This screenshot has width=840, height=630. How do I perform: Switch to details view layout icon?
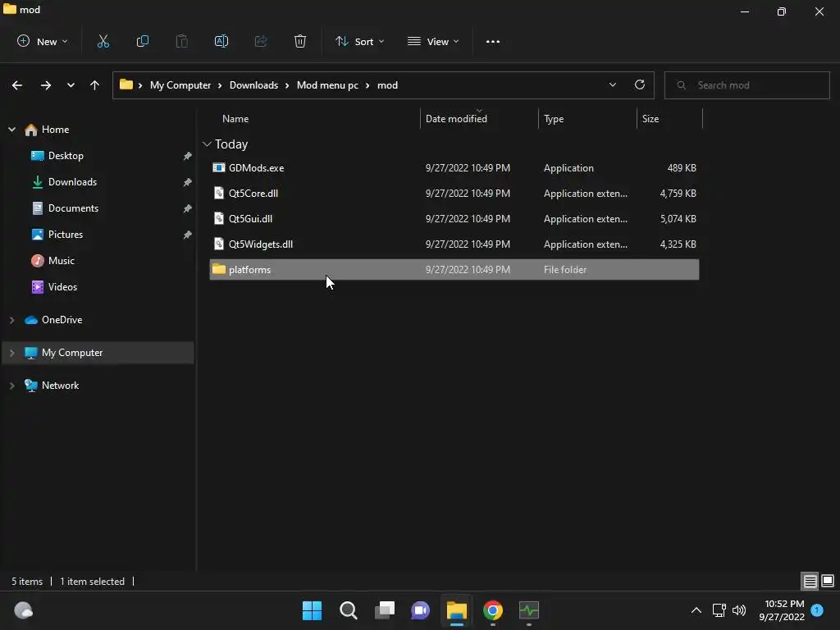[x=810, y=581]
